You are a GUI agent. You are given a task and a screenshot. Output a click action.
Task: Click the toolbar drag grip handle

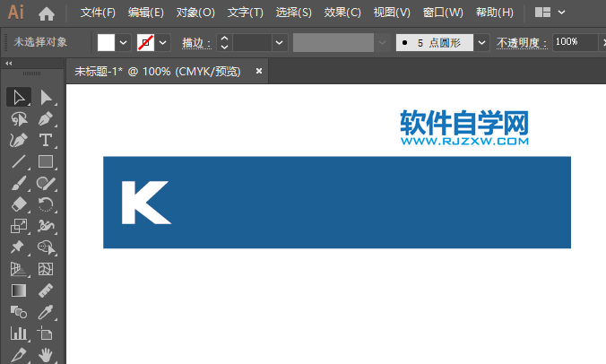(31, 73)
